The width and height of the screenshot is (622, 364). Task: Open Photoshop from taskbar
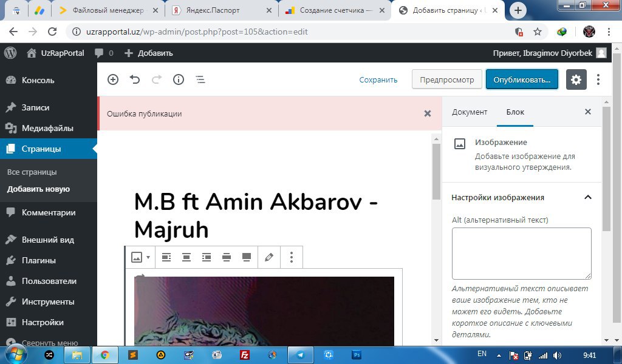356,355
